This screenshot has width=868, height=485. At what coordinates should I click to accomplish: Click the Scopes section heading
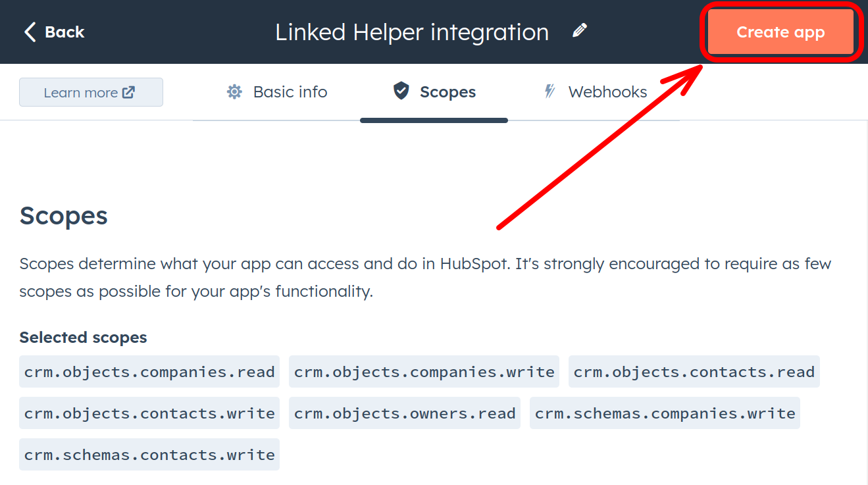64,216
